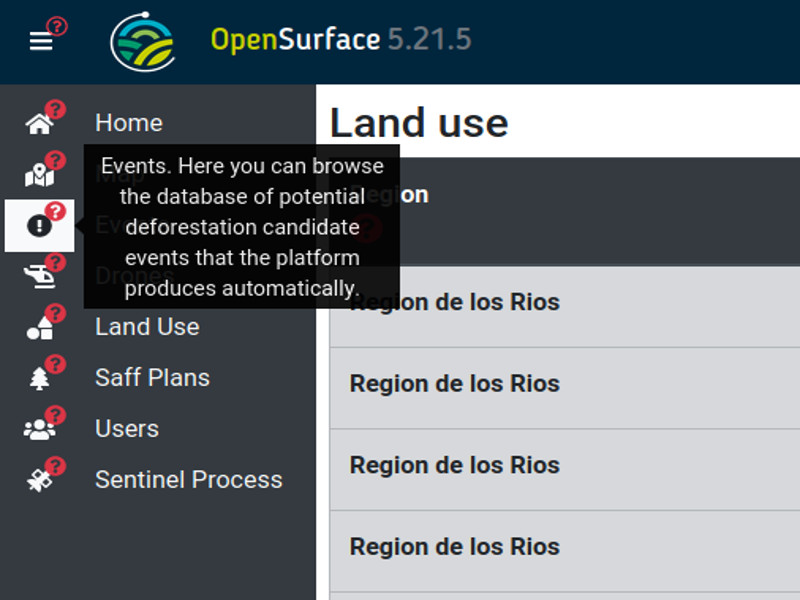
Task: Click the Users group icon
Action: pyautogui.click(x=39, y=430)
